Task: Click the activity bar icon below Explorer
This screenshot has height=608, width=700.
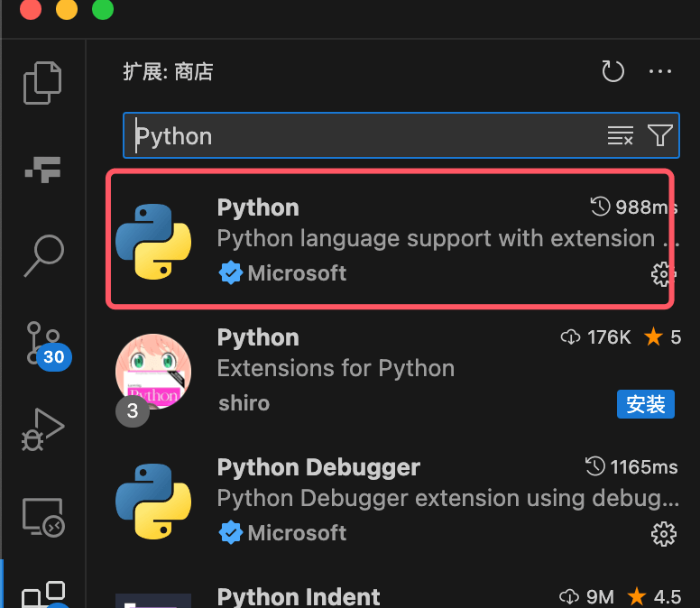Action: [43, 169]
